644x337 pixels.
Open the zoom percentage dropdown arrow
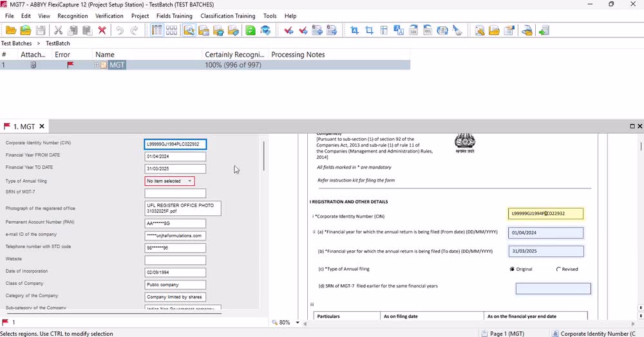[x=298, y=323]
